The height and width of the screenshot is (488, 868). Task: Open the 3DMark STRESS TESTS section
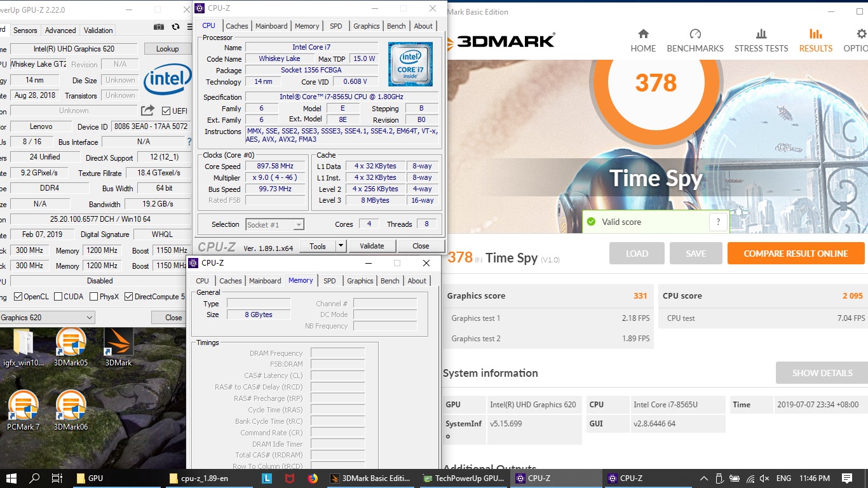(761, 41)
